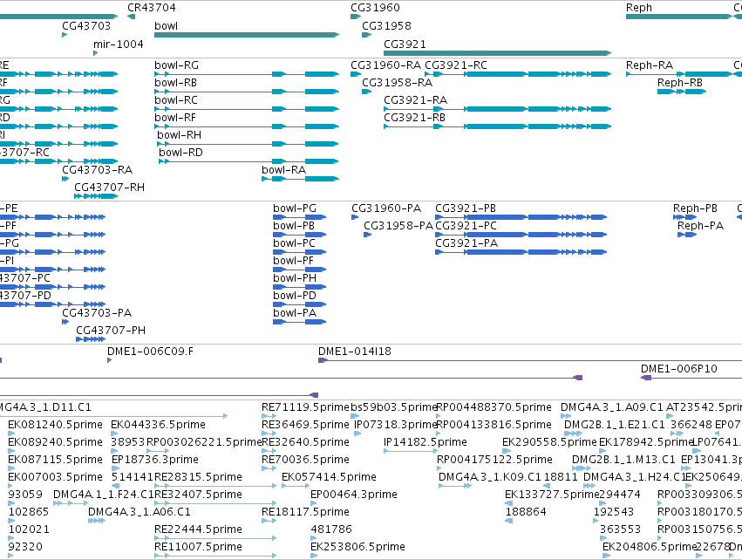Select transcript CG31958-RA

pyautogui.click(x=367, y=92)
